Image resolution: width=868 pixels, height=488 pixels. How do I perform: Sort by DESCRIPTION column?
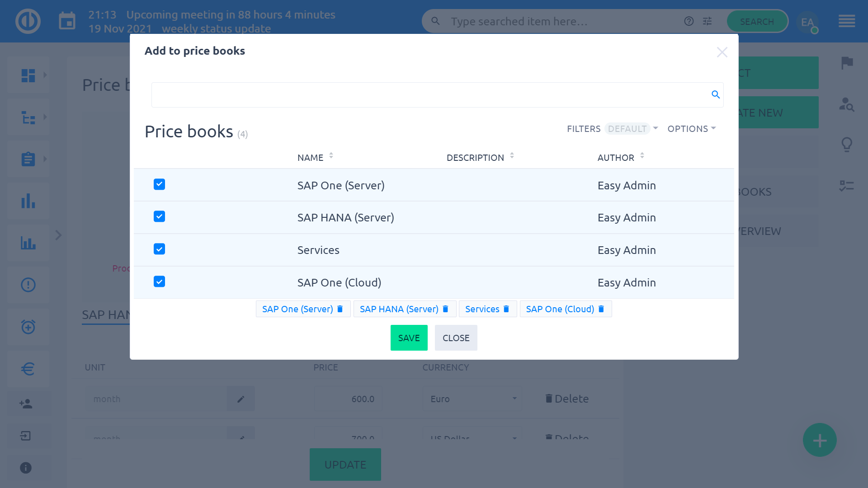tap(481, 157)
